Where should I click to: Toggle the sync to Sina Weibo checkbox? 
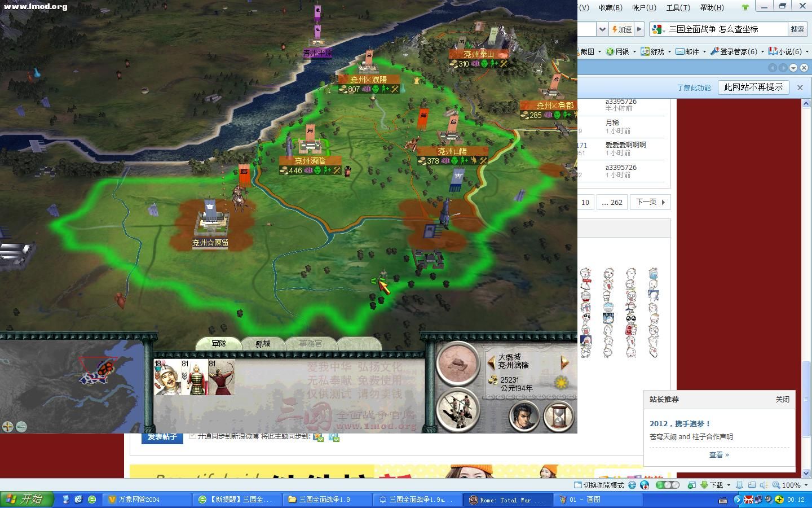[193, 436]
